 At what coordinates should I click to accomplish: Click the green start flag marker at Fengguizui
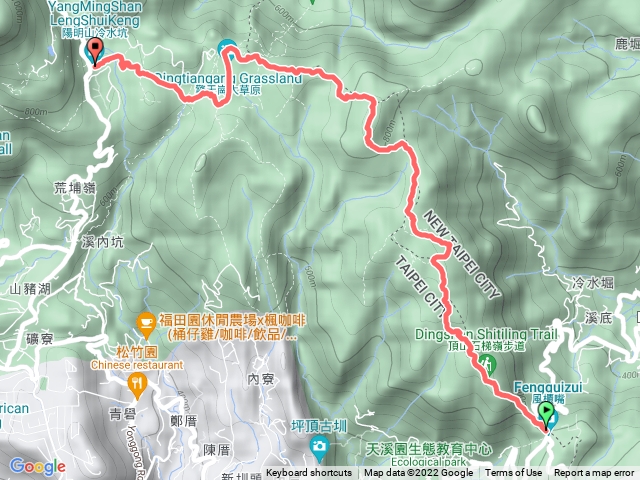[x=546, y=416]
